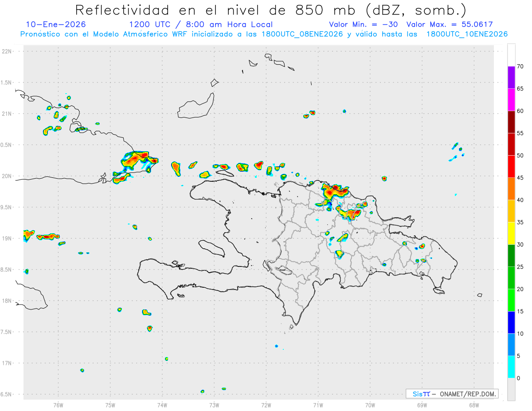The image size is (532, 411).
Task: Click the colorbar value '40'
Action: (520, 200)
